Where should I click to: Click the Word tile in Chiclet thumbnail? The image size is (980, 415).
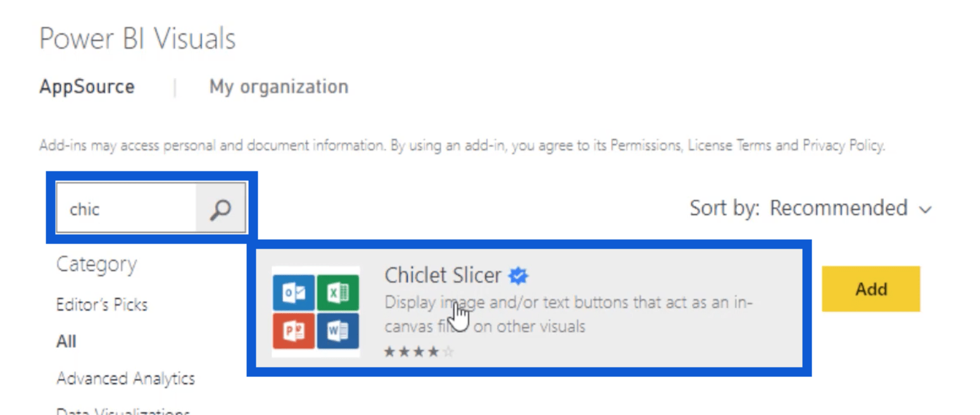click(337, 330)
